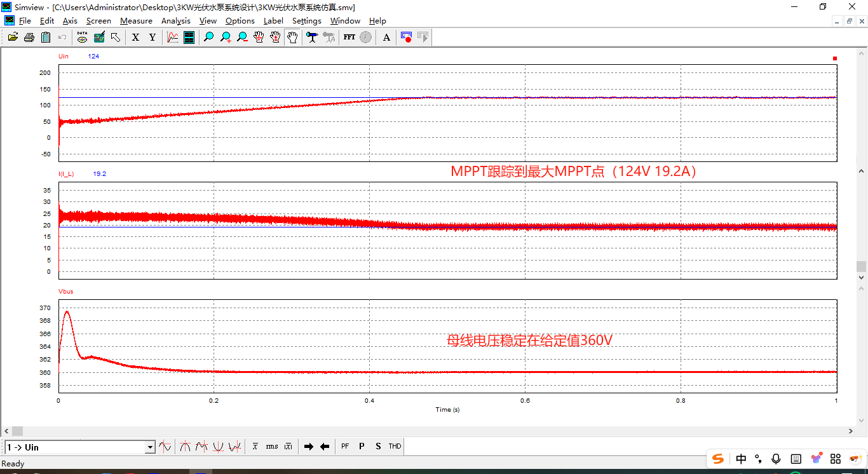Toggle the pan hand tool
868x474 pixels.
(x=292, y=37)
